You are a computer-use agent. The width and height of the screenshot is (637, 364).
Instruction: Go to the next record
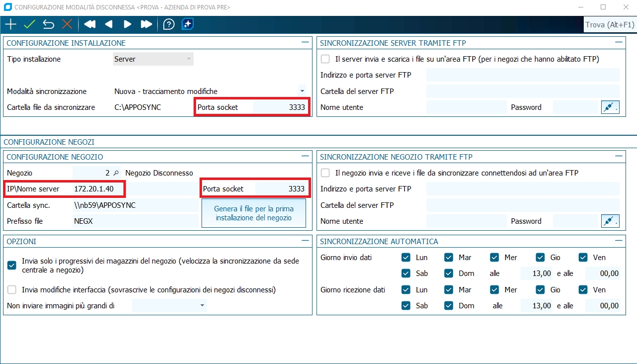(x=127, y=24)
